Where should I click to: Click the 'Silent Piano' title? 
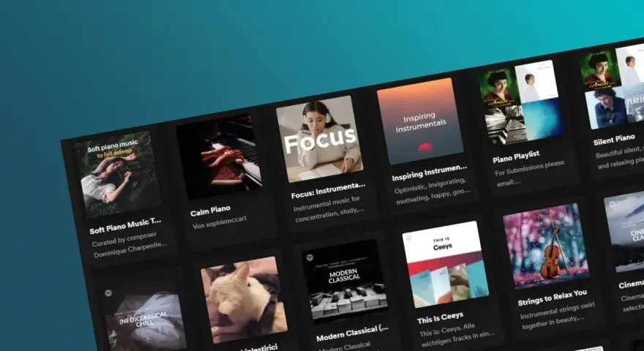pyautogui.click(x=615, y=140)
